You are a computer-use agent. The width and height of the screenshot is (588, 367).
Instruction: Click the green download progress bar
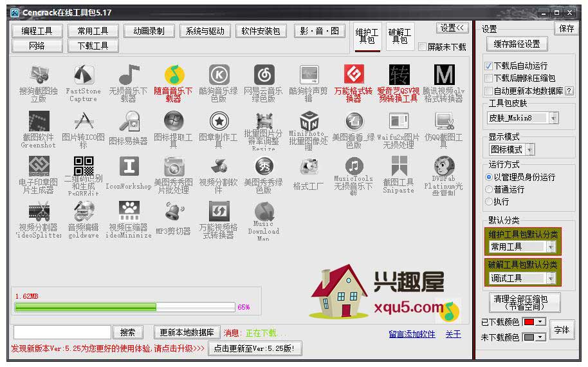pos(125,307)
